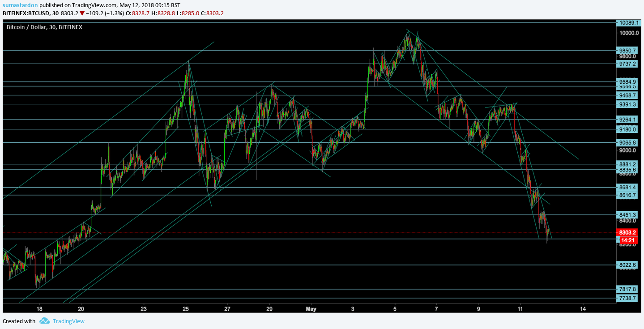Click the date label 18 on time axis

[x=39, y=309]
